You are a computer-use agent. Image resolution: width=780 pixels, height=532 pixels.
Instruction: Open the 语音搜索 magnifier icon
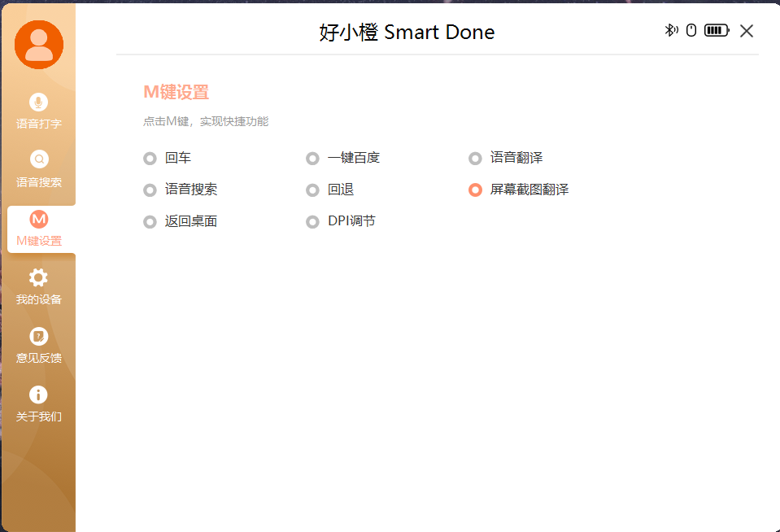[x=39, y=159]
